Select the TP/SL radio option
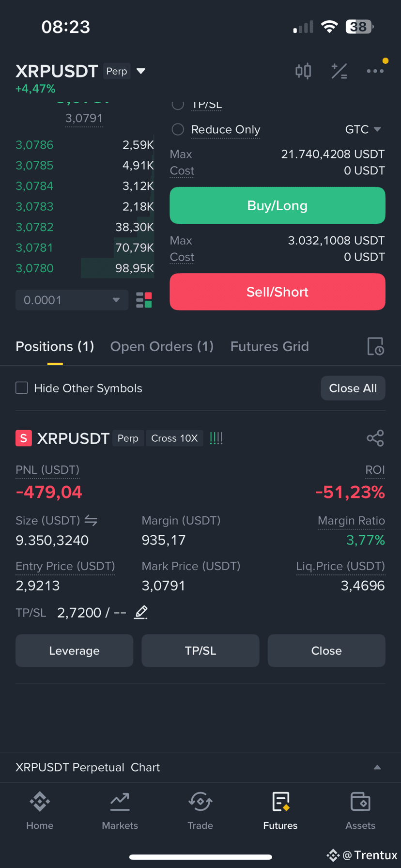The width and height of the screenshot is (401, 868). pos(178,105)
